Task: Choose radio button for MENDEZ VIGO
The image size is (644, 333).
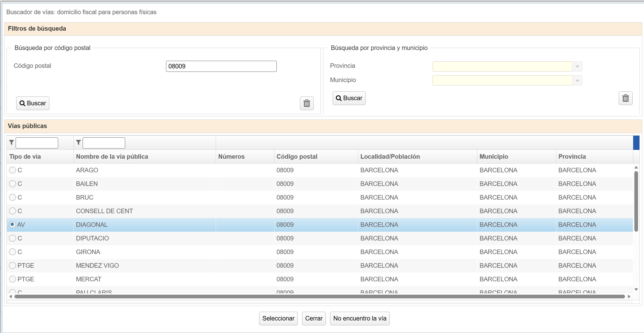Action: pyautogui.click(x=12, y=265)
